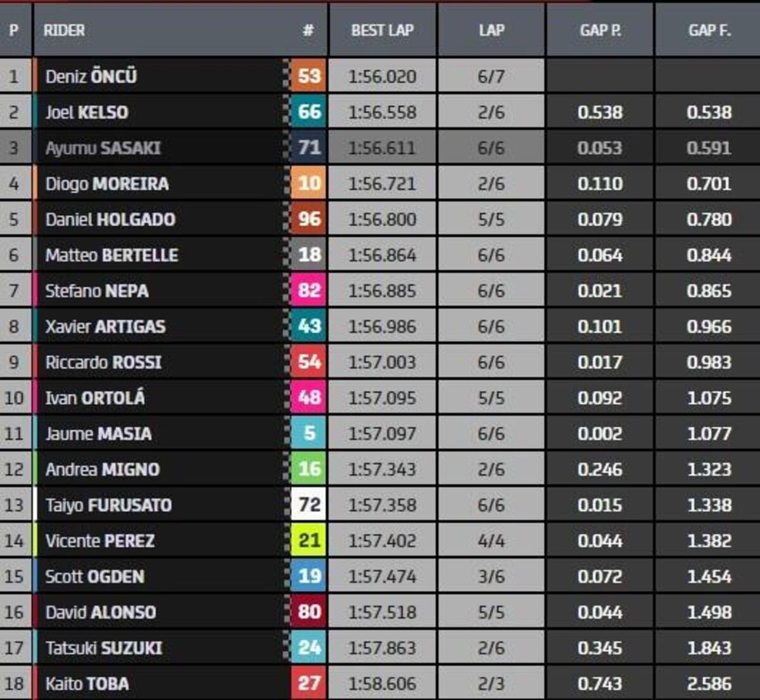Screen dimensions: 760x700
Task: Open rider Deniz ÖNCÜ's name
Action: [91, 77]
